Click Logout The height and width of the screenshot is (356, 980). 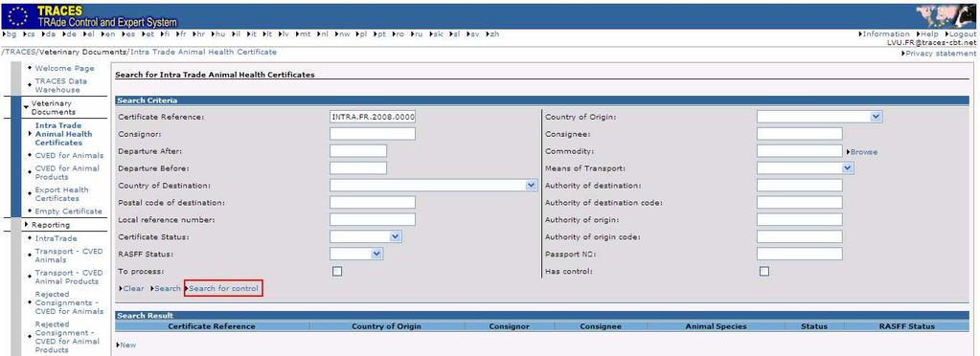pyautogui.click(x=962, y=34)
